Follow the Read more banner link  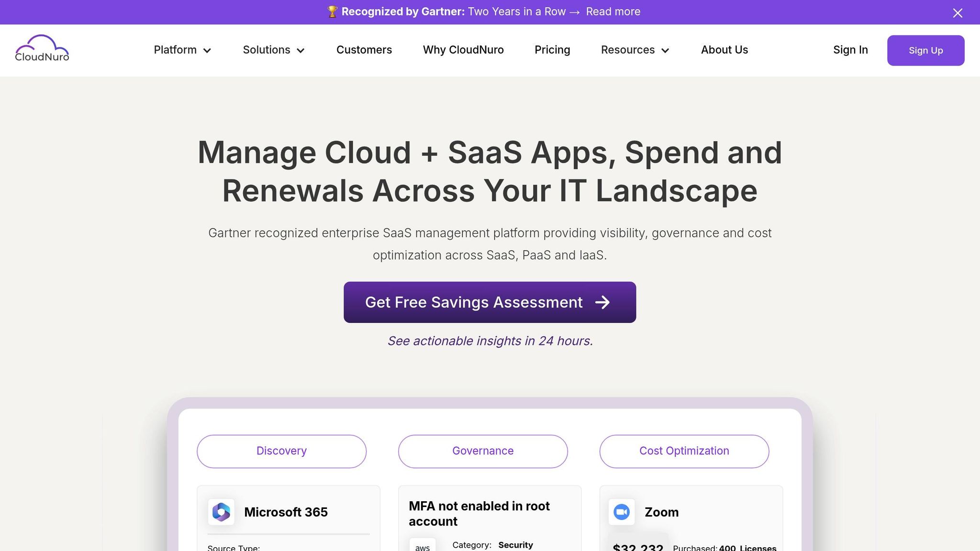point(613,12)
